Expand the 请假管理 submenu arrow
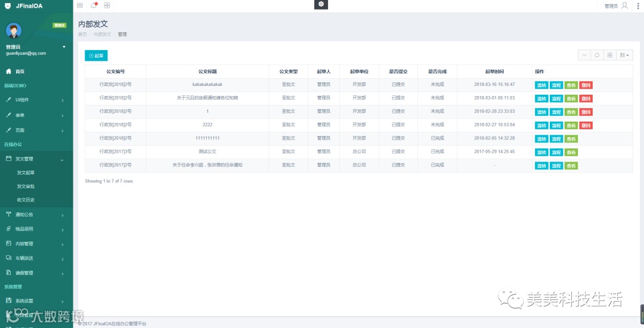The height and width of the screenshot is (328, 644). (63, 273)
